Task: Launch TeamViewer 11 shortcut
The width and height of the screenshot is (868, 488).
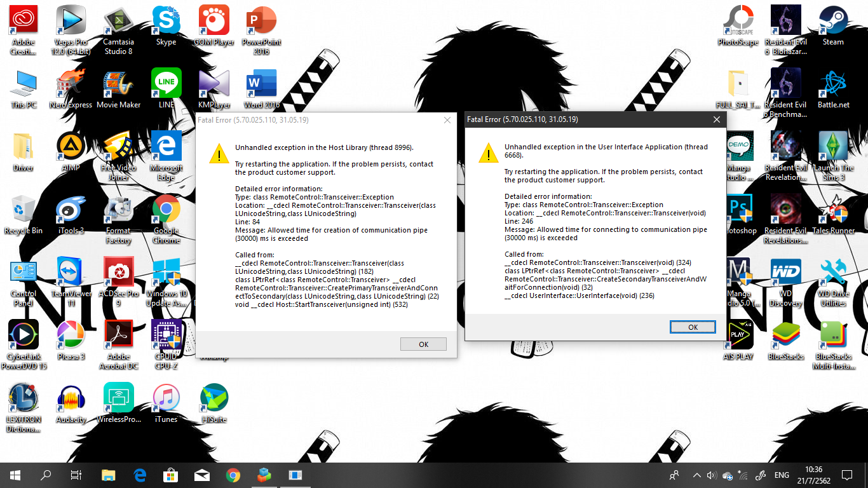Action: coord(71,281)
